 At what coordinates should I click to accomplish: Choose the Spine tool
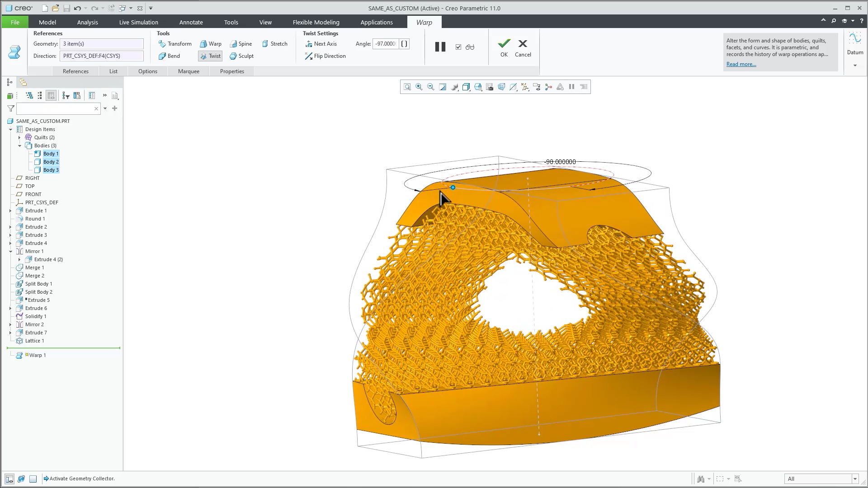click(x=241, y=44)
